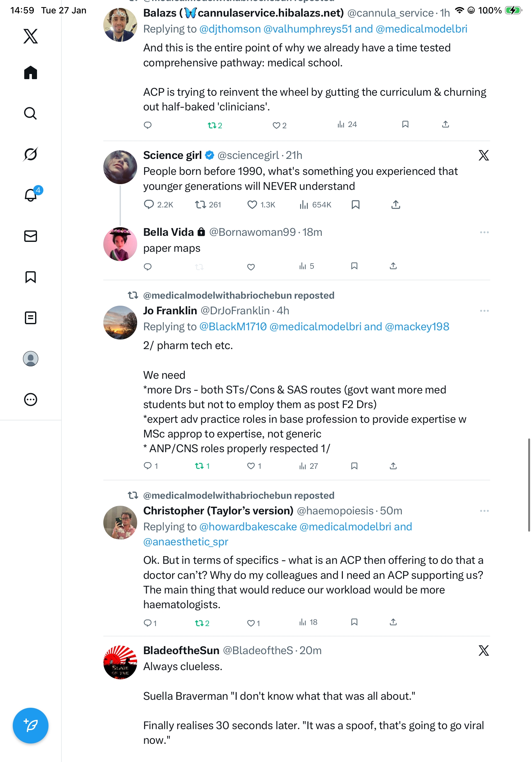Like the Science girl post
This screenshot has height=762, width=532.
point(252,205)
